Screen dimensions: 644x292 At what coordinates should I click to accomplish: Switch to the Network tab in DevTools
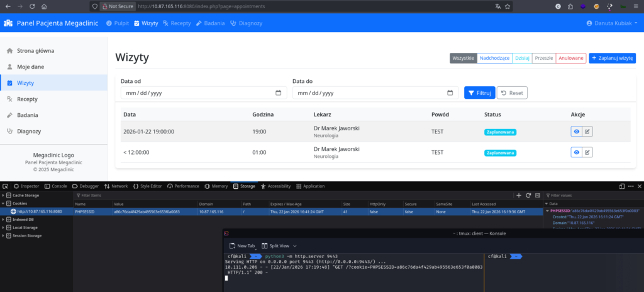[116, 186]
